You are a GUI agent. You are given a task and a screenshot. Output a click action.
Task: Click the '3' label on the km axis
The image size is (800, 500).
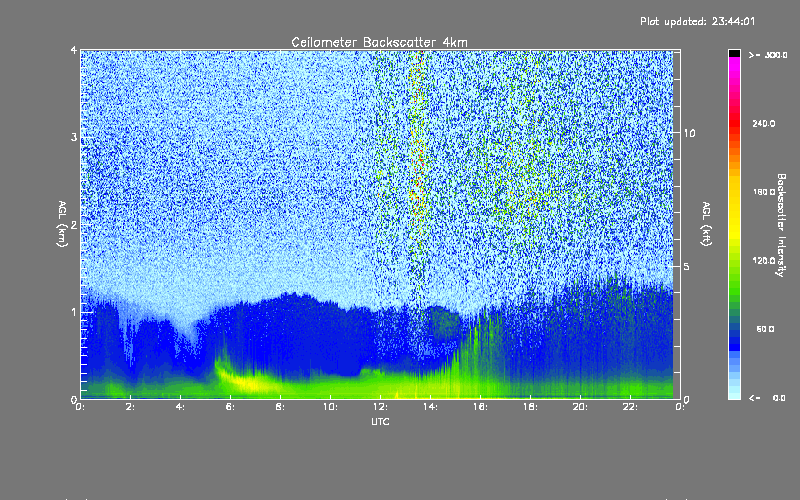point(74,137)
